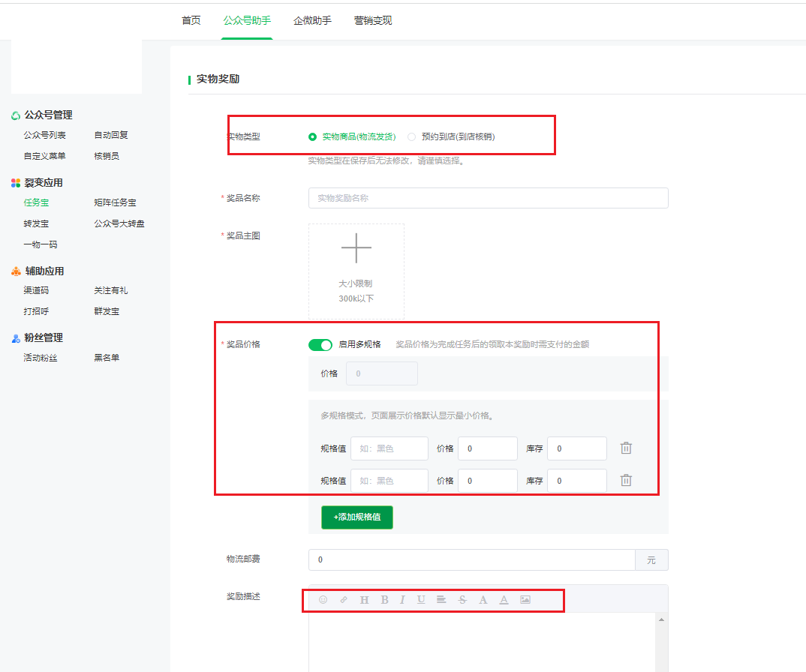The height and width of the screenshot is (672, 806).
Task: Set text alignment in the description toolbar
Action: click(x=443, y=599)
